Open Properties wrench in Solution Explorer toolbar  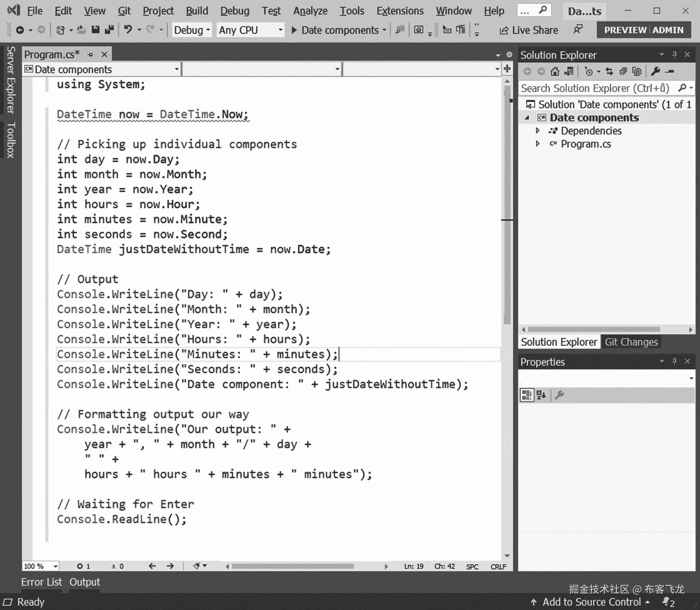(655, 71)
